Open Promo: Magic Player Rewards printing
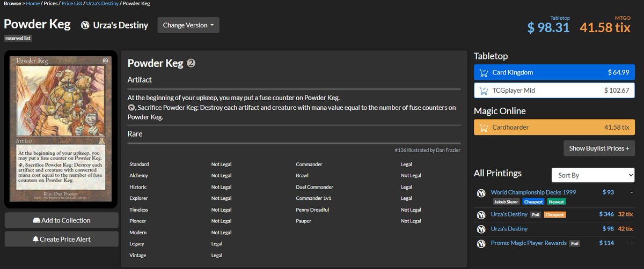Screen dimensions: 644x269 point(528,243)
